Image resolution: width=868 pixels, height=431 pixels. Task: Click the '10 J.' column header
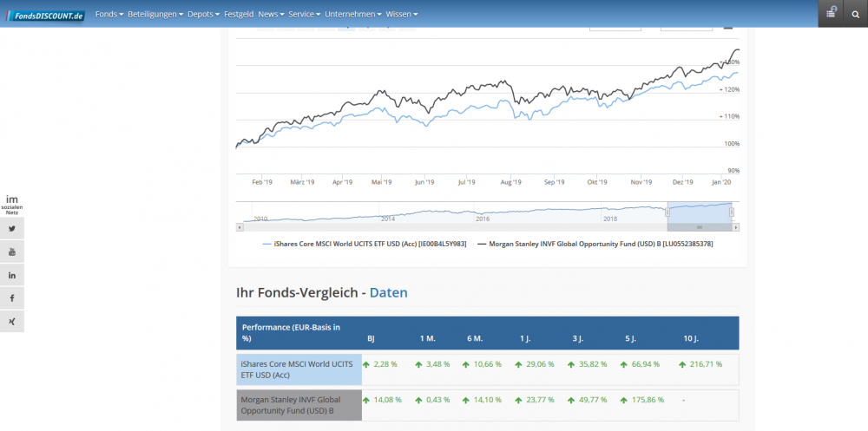coord(691,339)
